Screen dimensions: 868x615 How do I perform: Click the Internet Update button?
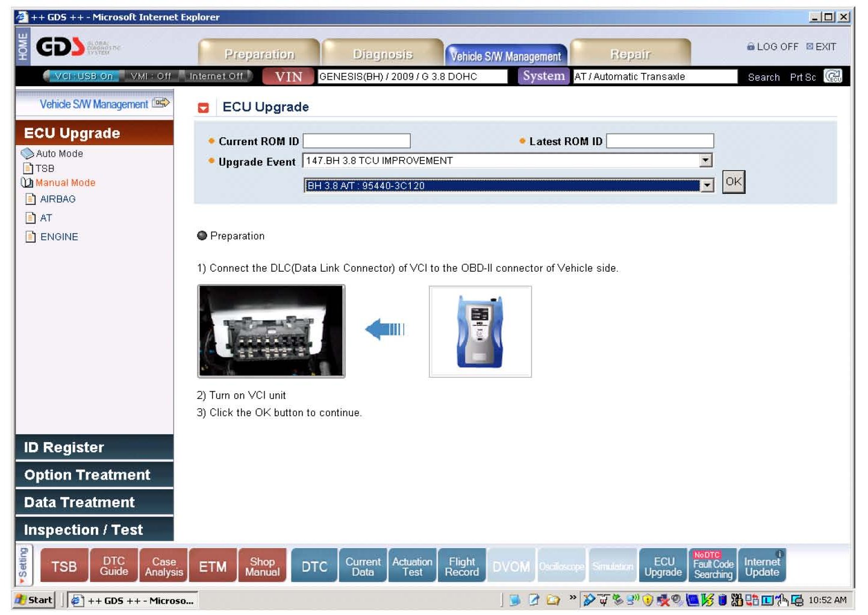coord(762,566)
